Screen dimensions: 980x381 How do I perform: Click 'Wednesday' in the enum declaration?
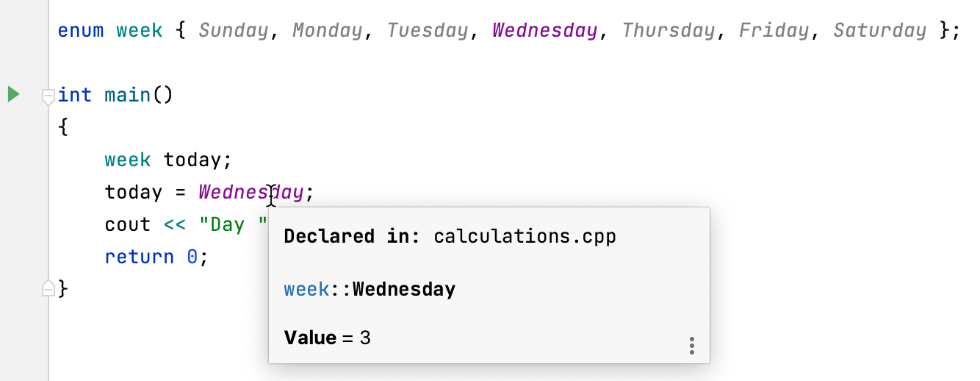(544, 30)
